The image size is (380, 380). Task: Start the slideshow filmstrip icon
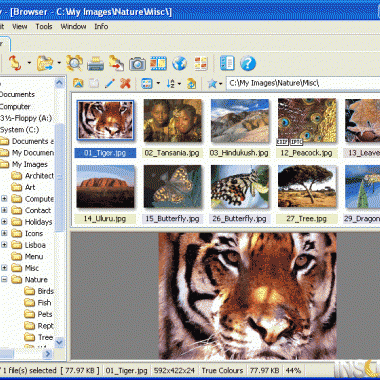158,63
